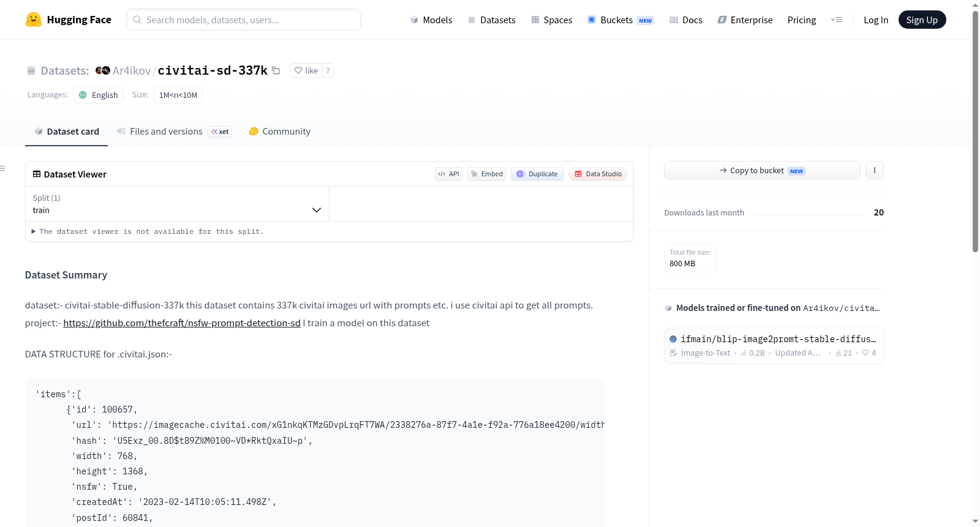Open the table of contents sidebar icon

(2, 168)
